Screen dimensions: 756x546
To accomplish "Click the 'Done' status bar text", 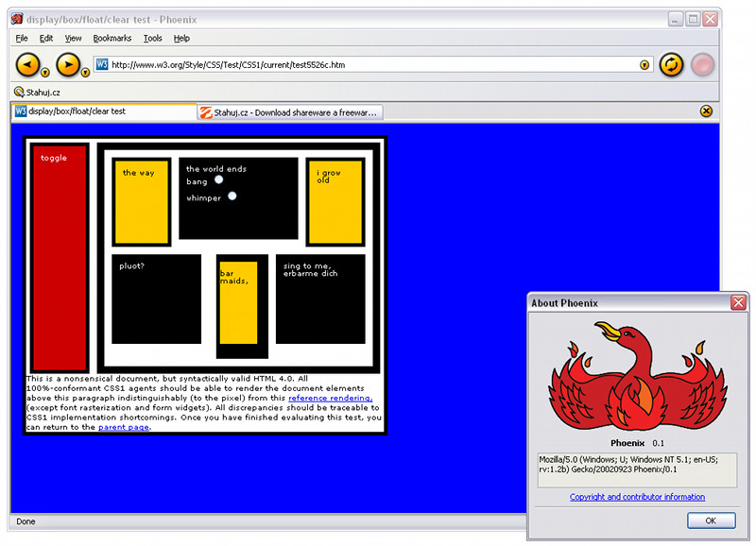I will tap(26, 521).
